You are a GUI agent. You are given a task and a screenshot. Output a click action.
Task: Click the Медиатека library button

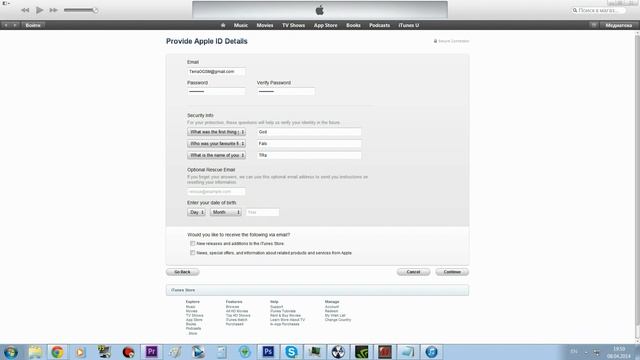point(618,25)
